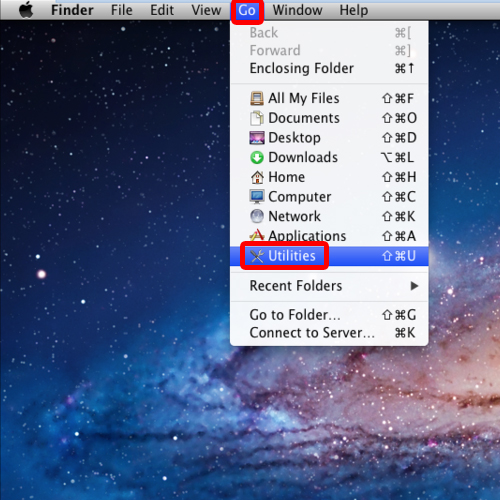Select Desktop in the Go menu
The height and width of the screenshot is (500, 500).
(x=329, y=138)
